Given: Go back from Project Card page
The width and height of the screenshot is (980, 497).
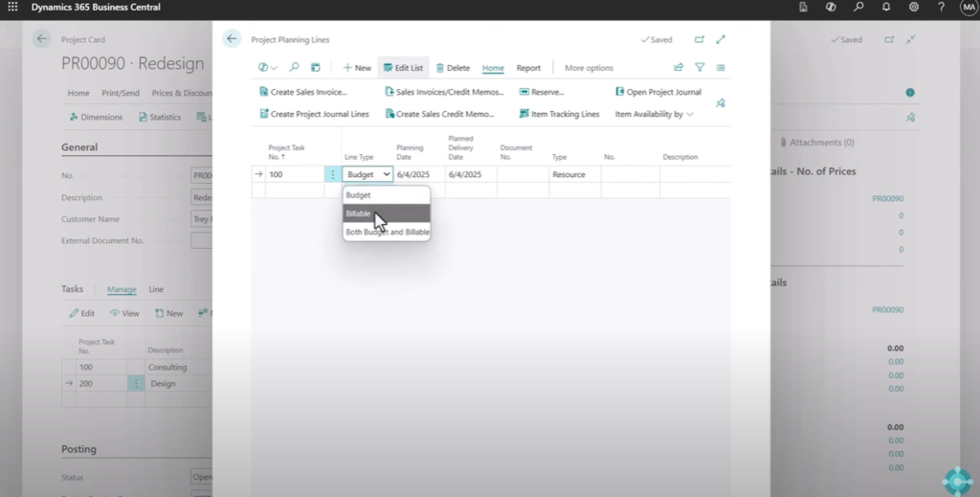Looking at the screenshot, I should (42, 38).
